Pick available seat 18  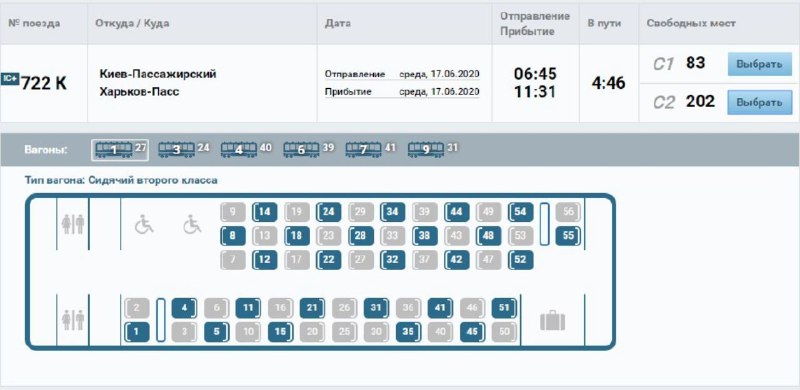tap(297, 236)
